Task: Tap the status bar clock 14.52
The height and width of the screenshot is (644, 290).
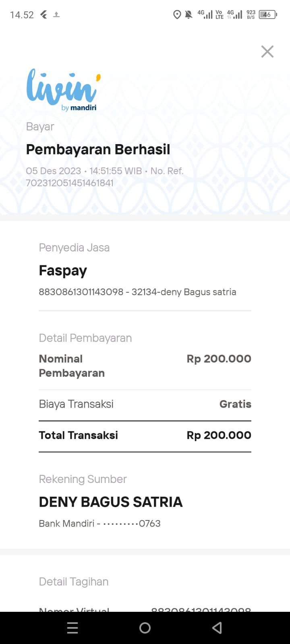Action: (22, 15)
